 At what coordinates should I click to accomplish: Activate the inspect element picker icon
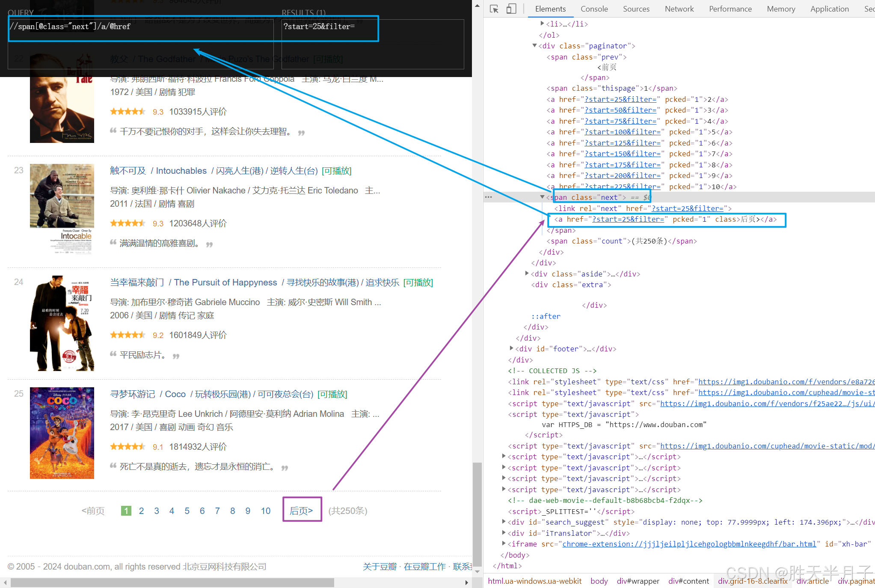[494, 9]
